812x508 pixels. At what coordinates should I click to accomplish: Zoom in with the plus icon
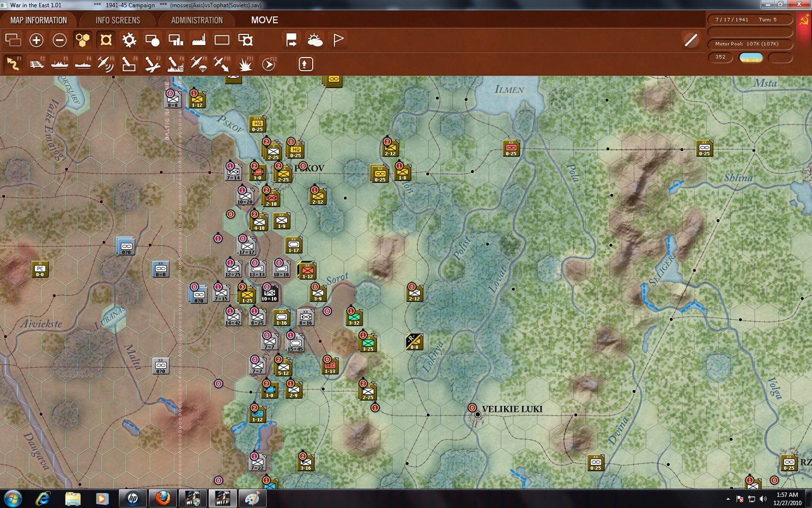coord(36,40)
